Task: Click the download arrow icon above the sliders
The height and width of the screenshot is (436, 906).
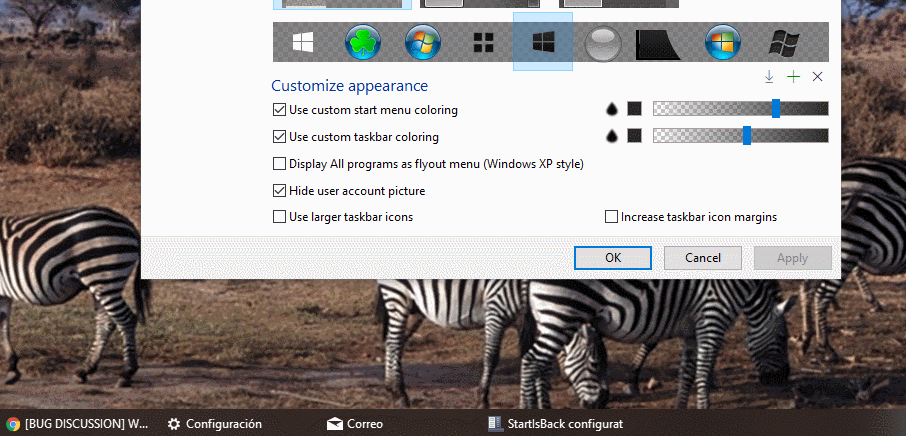Action: [769, 77]
